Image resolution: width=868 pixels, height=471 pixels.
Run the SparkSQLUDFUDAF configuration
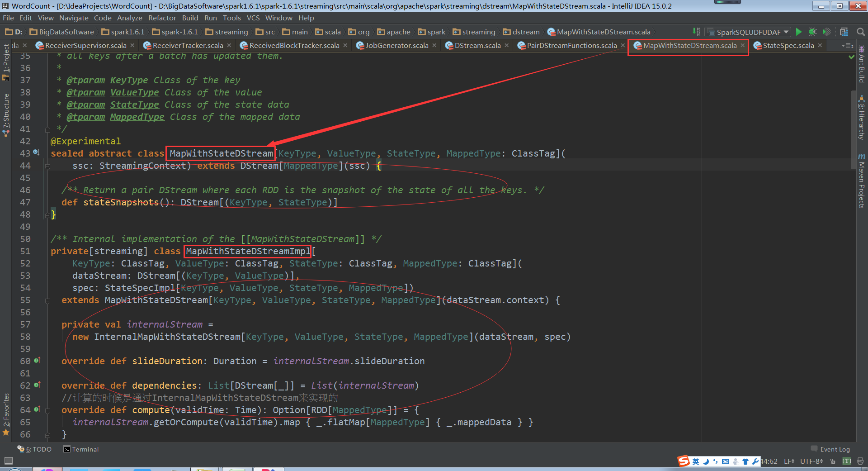[799, 32]
